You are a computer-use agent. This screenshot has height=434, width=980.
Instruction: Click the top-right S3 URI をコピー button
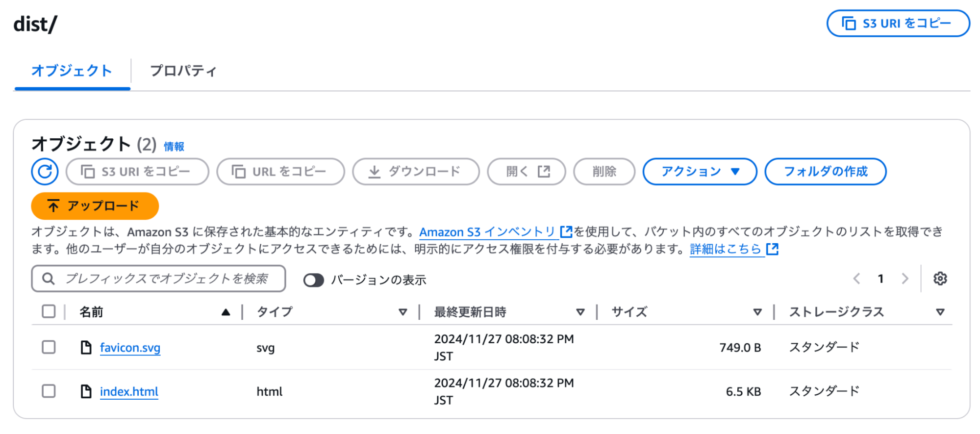(898, 24)
